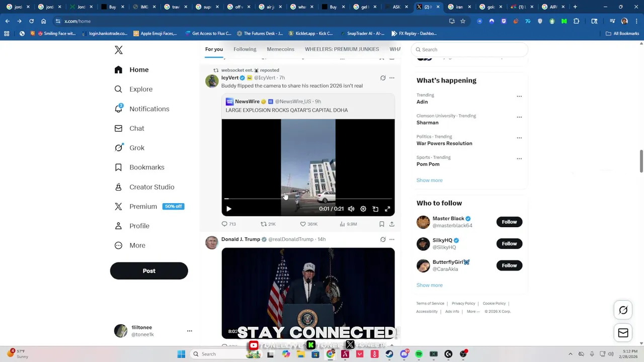Open more options for Adin trend

point(519,96)
